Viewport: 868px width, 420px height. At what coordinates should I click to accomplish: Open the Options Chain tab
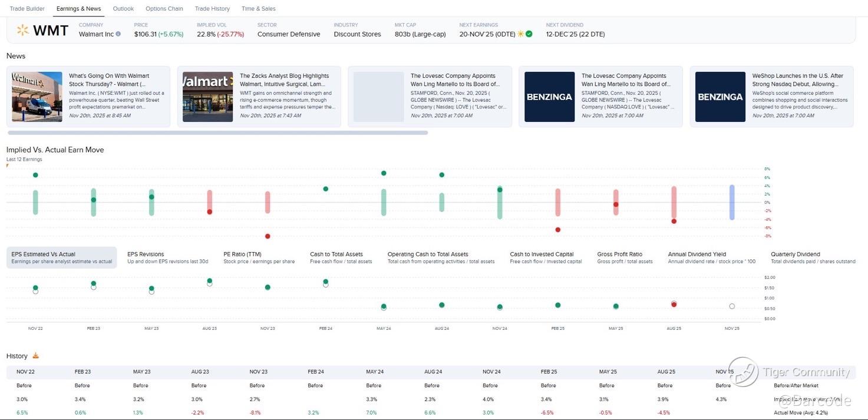pyautogui.click(x=164, y=9)
